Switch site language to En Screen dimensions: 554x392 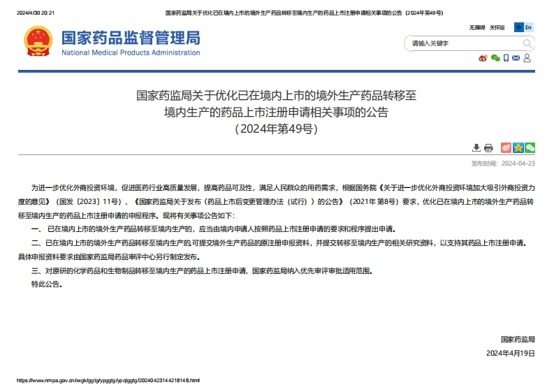point(529,27)
